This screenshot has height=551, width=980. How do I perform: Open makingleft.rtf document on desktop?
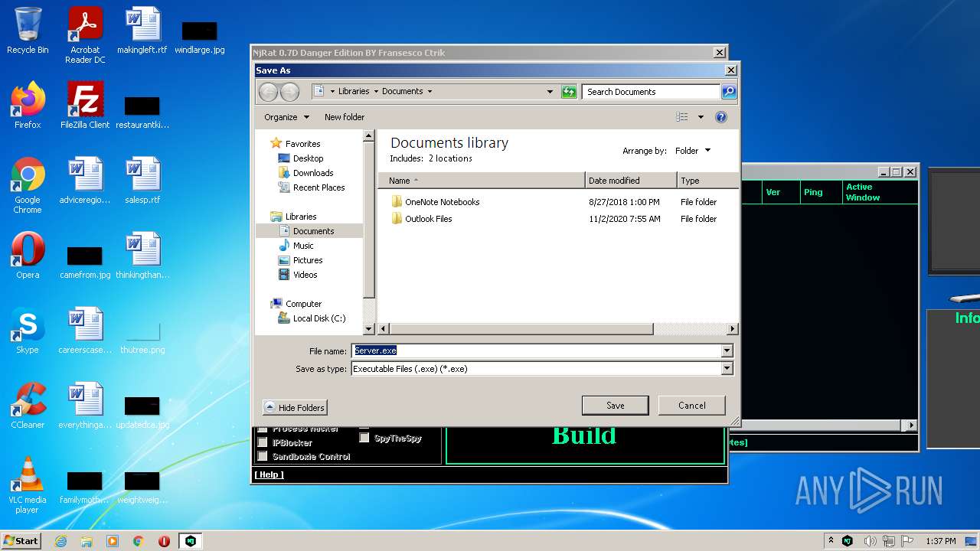pyautogui.click(x=142, y=31)
